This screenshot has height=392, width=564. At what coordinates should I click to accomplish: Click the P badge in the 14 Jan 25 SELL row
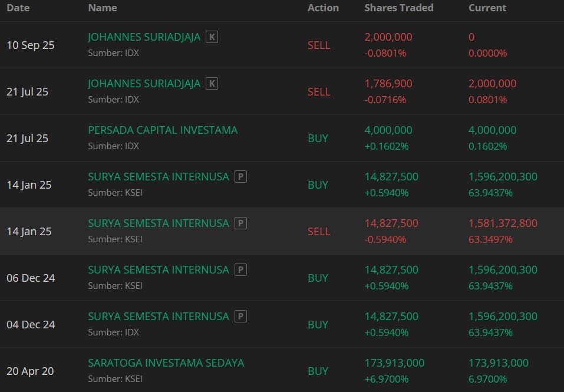[240, 223]
